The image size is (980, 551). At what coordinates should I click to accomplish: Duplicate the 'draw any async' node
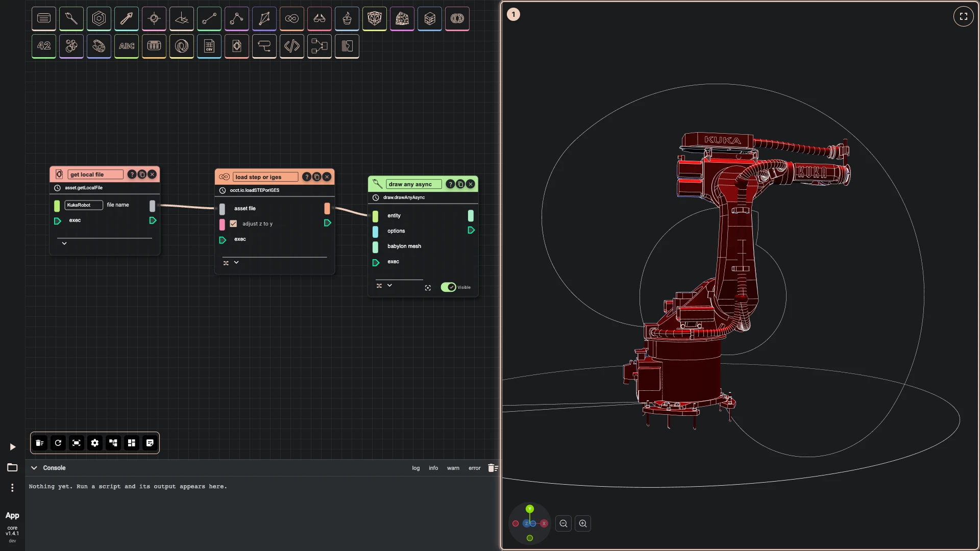click(460, 184)
